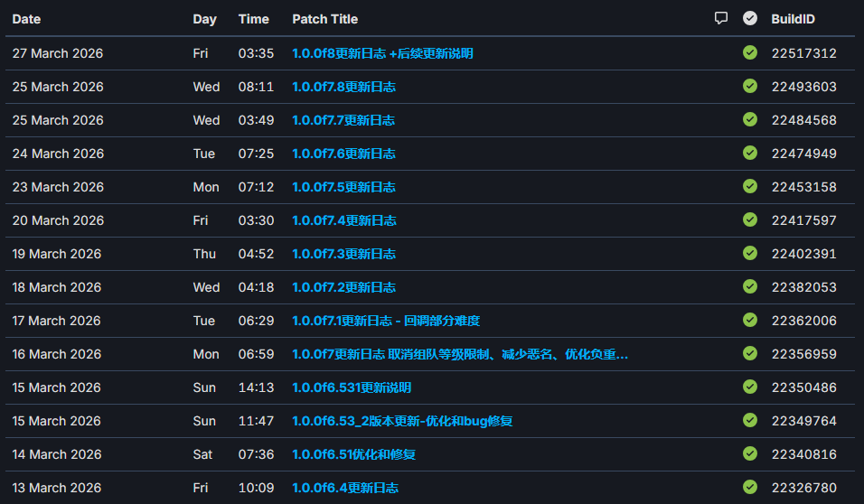This screenshot has width=864, height=504.
Task: Open the 1.0.0f6.51优化和修复 patch link
Action: click(353, 454)
